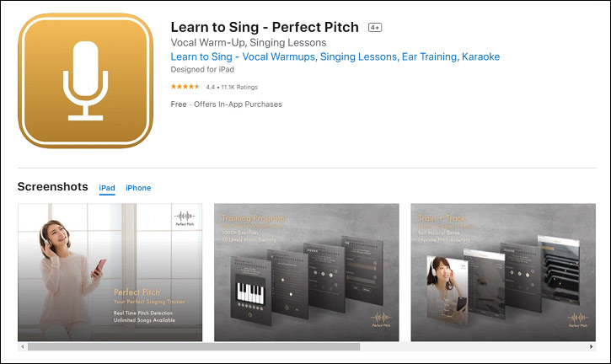Switch to the iPad screenshots tab
Viewport: 611px width, 364px height.
coord(107,188)
